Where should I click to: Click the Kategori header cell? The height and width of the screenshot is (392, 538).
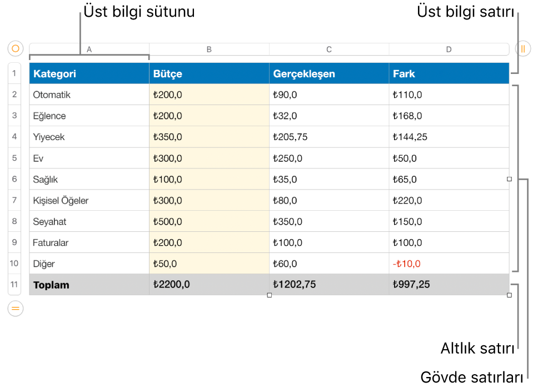click(89, 73)
